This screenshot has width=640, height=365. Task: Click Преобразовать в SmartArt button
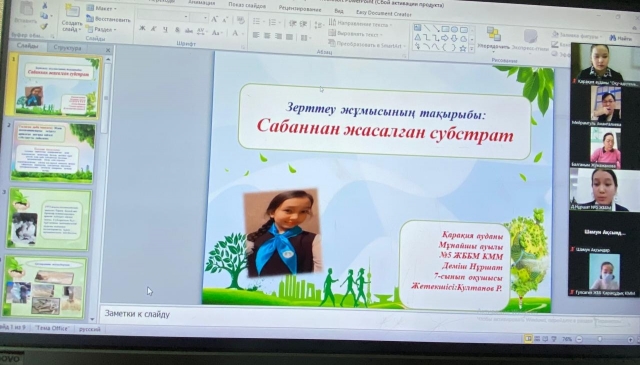click(x=366, y=45)
